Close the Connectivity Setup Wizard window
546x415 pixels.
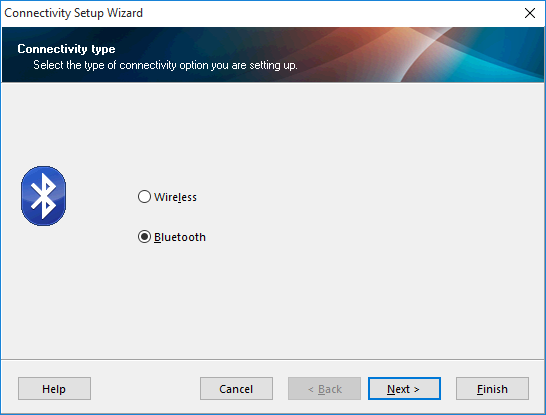tap(530, 13)
